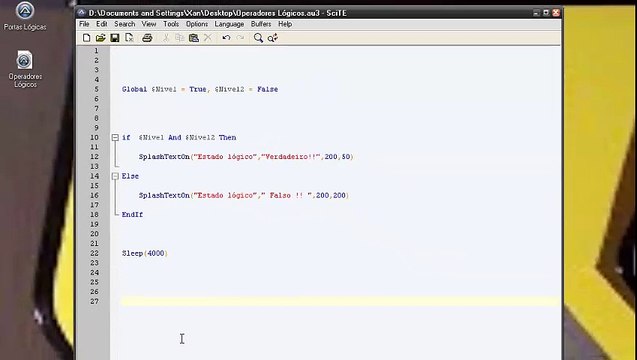The width and height of the screenshot is (637, 360).
Task: Print the script using the printer icon
Action: [x=147, y=38]
